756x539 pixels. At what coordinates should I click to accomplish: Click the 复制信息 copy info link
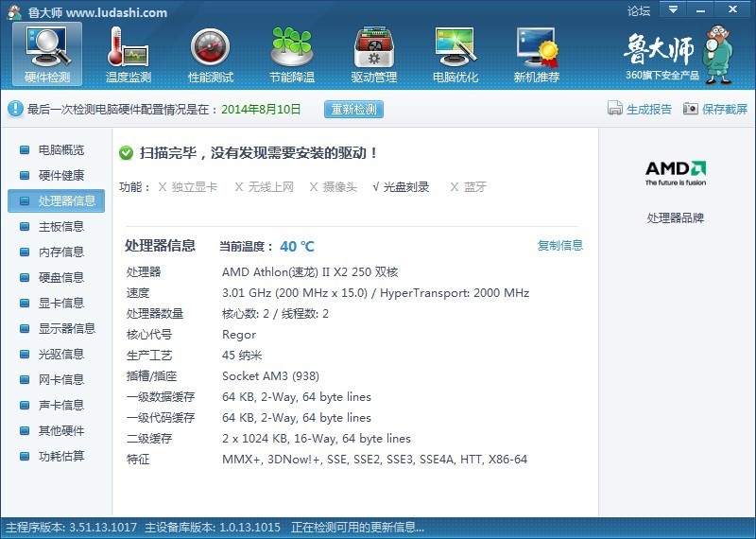[x=559, y=246]
